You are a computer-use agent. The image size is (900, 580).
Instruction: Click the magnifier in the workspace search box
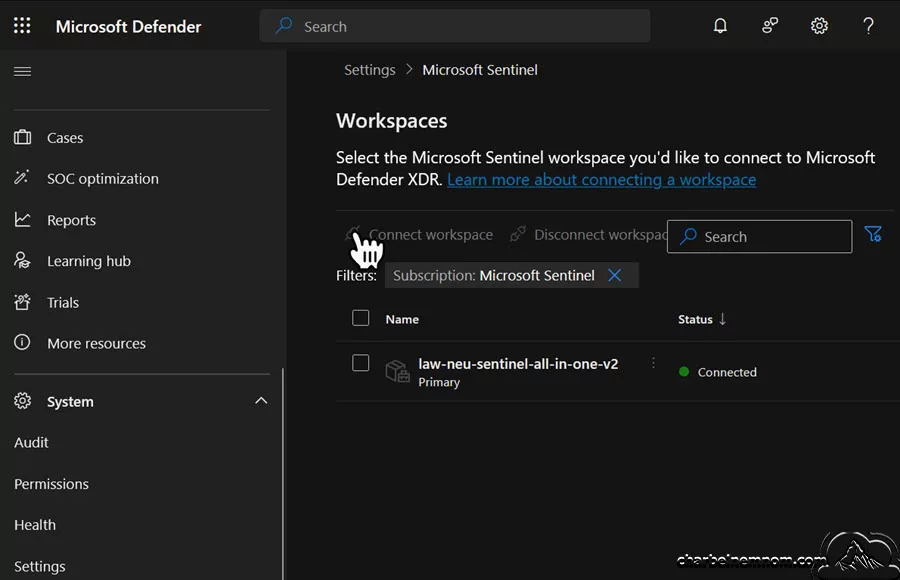click(688, 236)
